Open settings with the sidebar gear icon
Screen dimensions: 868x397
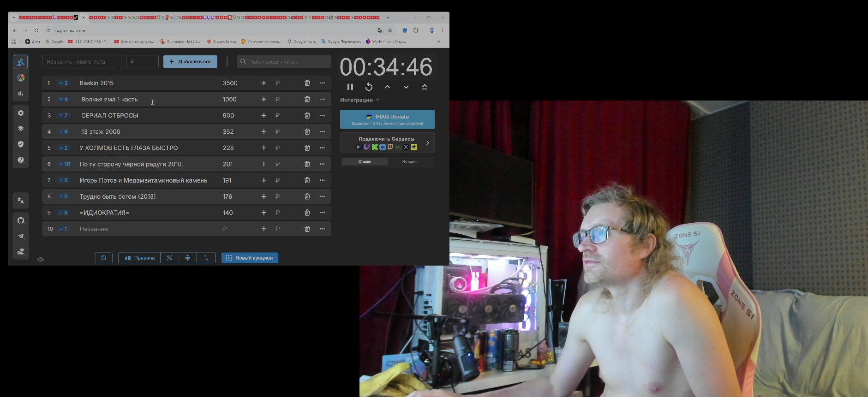click(21, 113)
